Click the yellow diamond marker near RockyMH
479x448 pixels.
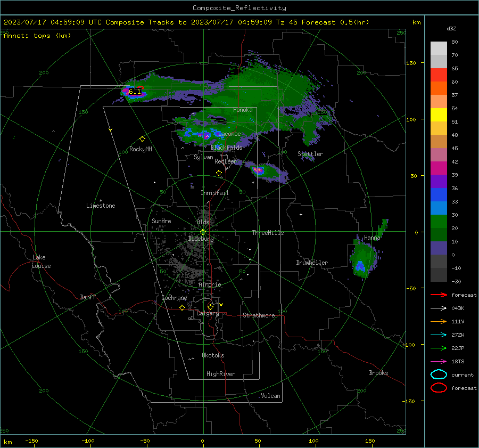[142, 139]
